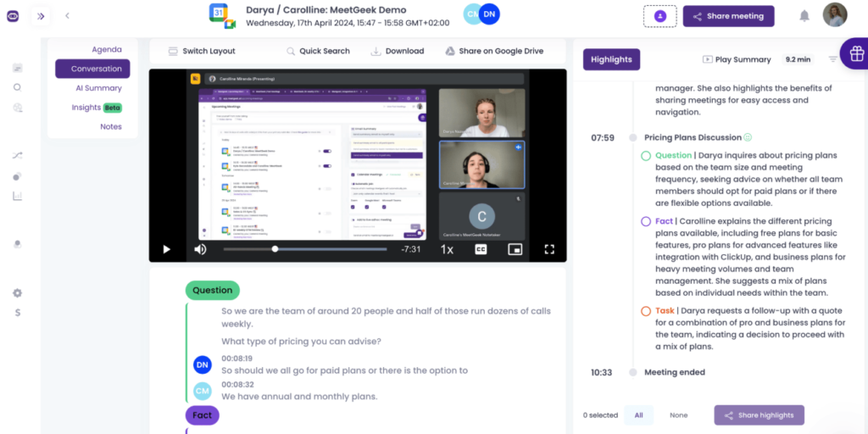Click the Pricing Plans Discussion heading
Image resolution: width=868 pixels, height=434 pixels.
[693, 137]
